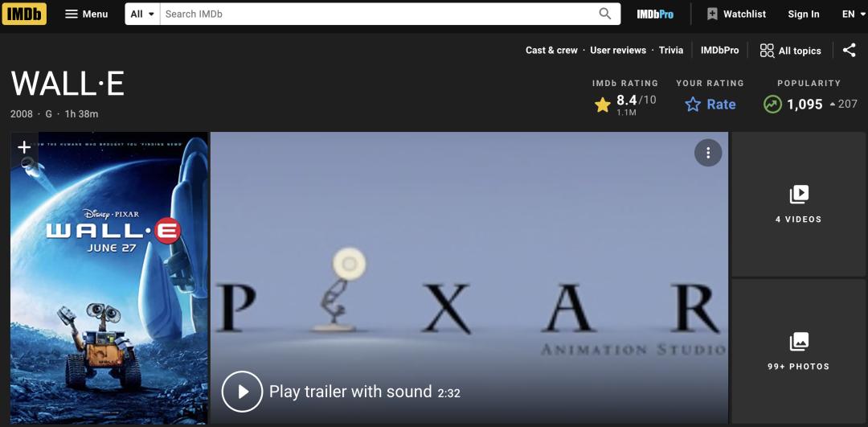Click the Sign In link

click(803, 14)
